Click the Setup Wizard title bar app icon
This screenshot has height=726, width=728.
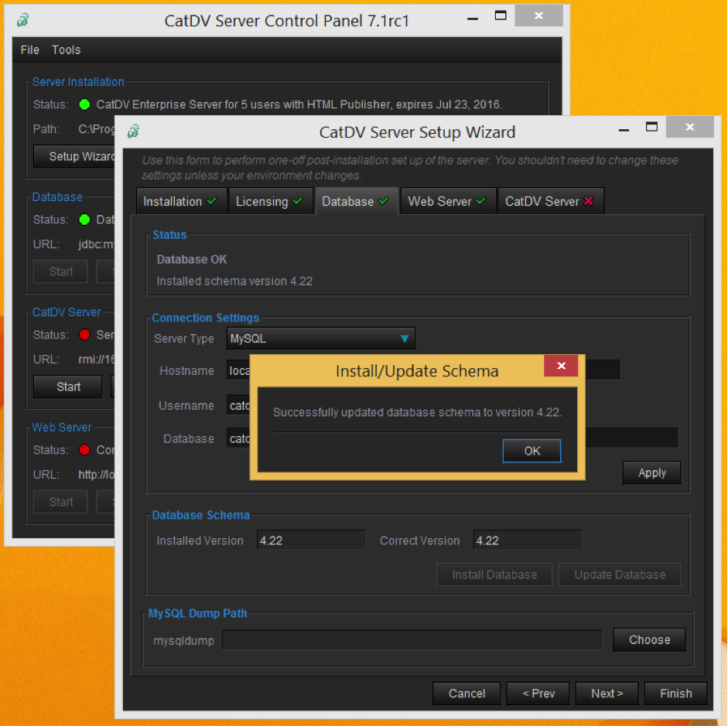(133, 132)
